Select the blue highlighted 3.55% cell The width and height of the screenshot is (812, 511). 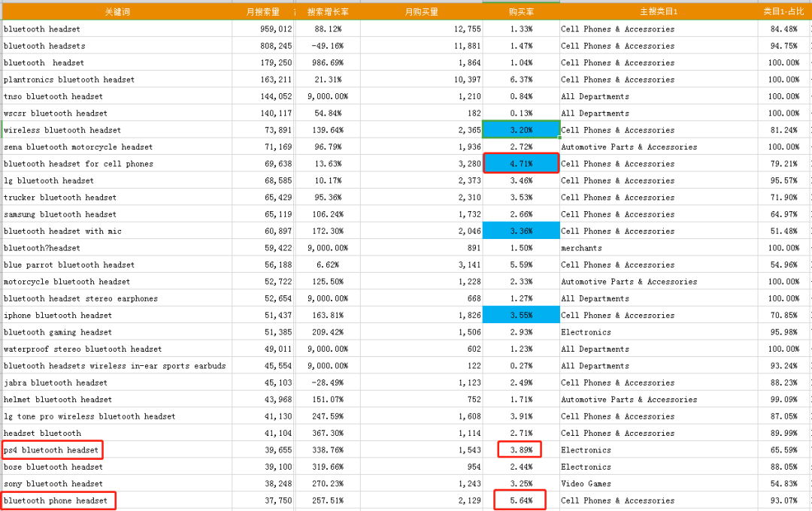[x=521, y=316]
